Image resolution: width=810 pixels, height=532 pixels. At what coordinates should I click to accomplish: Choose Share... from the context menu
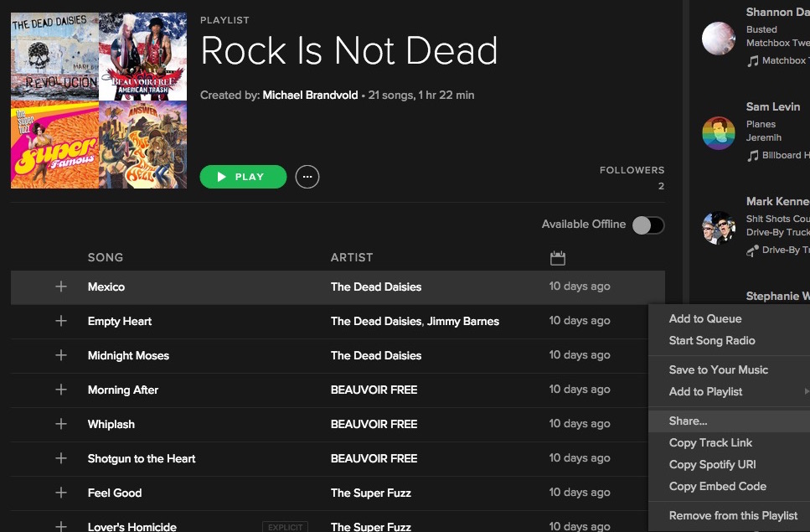tap(689, 421)
